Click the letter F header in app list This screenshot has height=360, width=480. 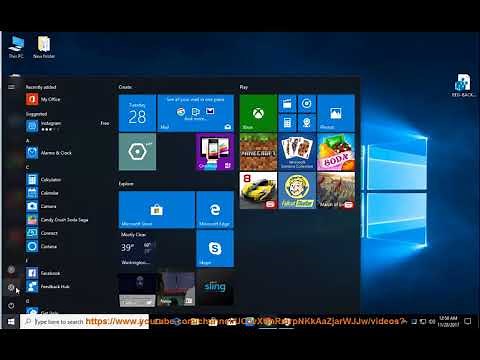[27, 261]
